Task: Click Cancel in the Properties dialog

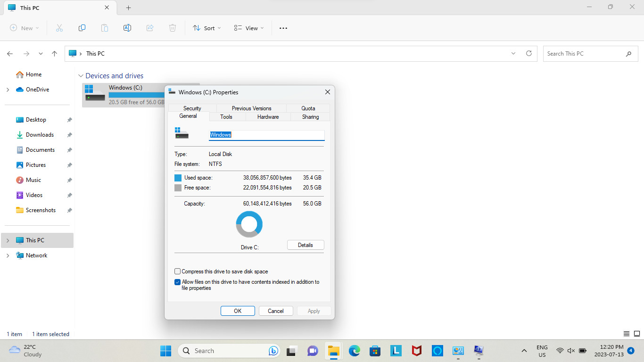Action: tap(276, 311)
